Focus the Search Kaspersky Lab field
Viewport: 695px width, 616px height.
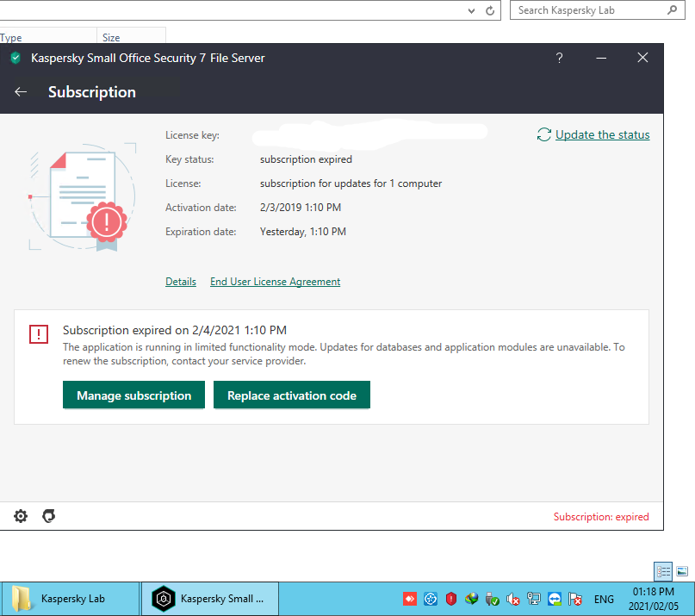pos(597,10)
